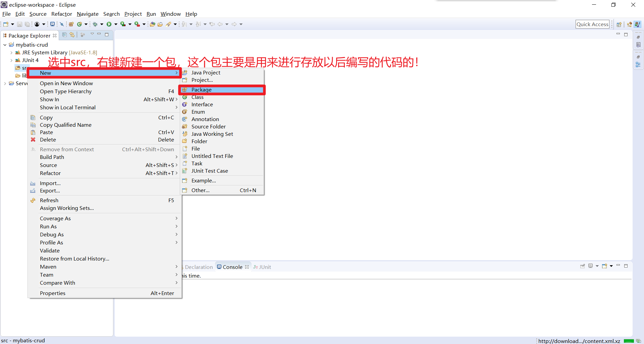Click the Open Task icon
The image size is (644, 344).
click(160, 24)
